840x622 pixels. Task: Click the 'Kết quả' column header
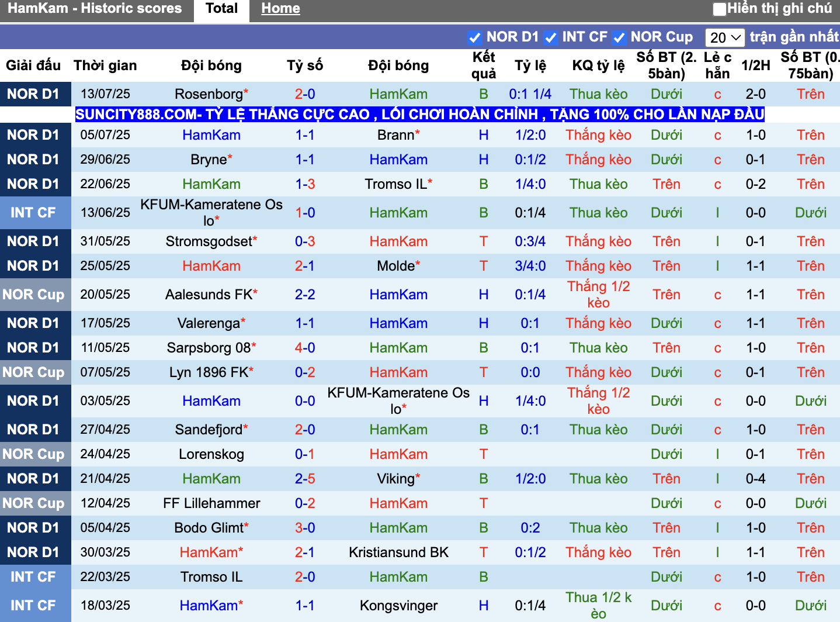pyautogui.click(x=484, y=65)
